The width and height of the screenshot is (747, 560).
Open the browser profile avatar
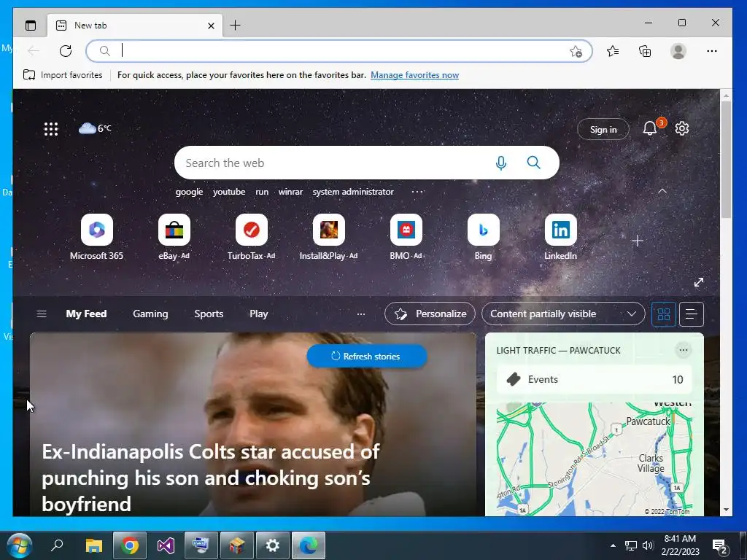click(678, 51)
